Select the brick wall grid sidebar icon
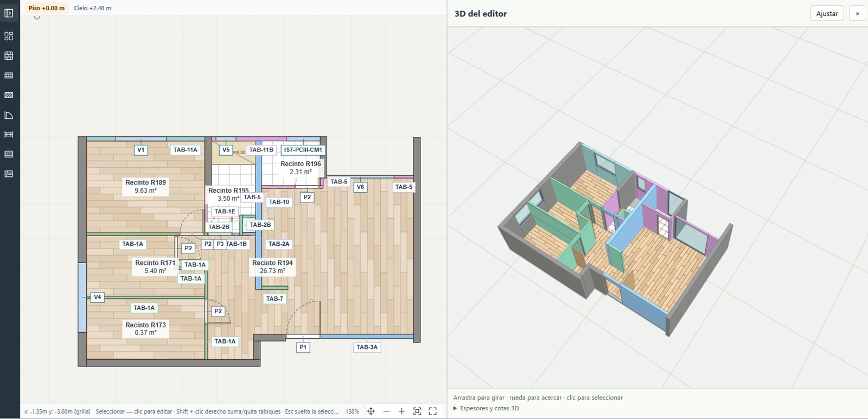Image resolution: width=868 pixels, height=419 pixels. click(x=9, y=56)
